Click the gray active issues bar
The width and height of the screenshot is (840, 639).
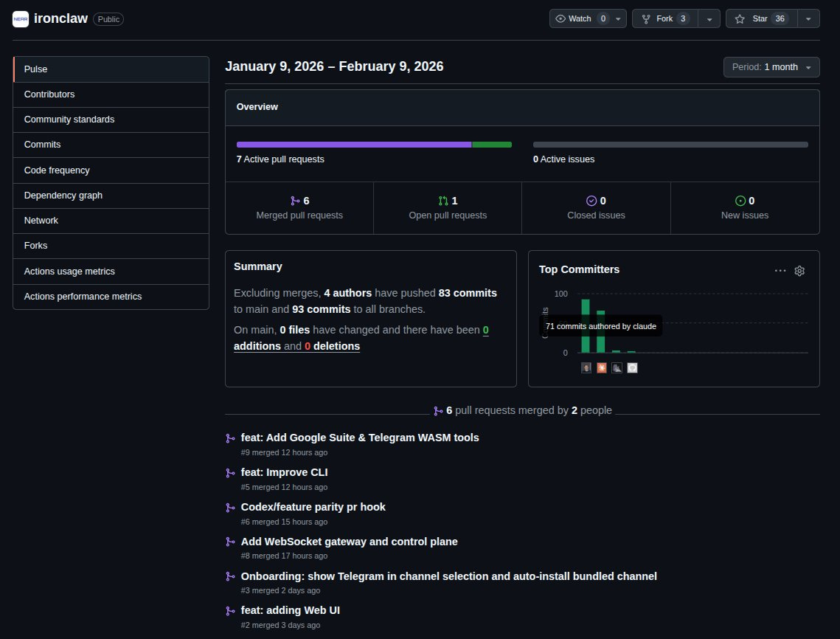click(670, 145)
